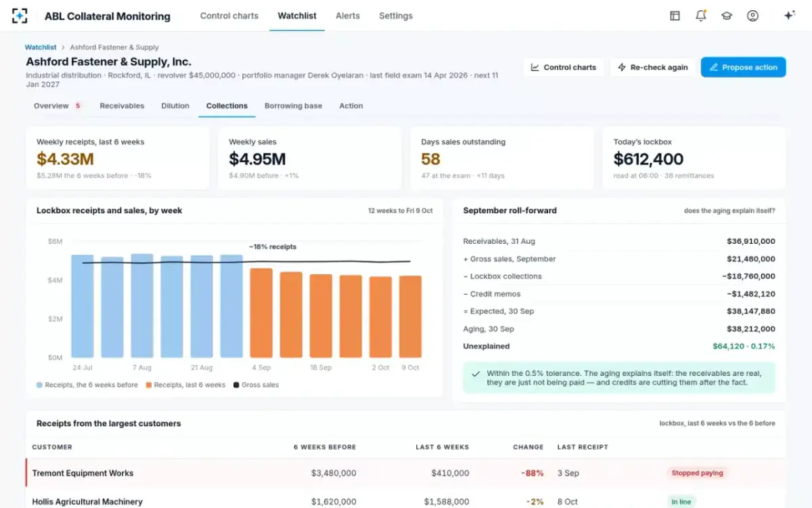Click the Expected, 30 Sep $38,147,880 amount
This screenshot has height=508, width=812.
(x=751, y=312)
